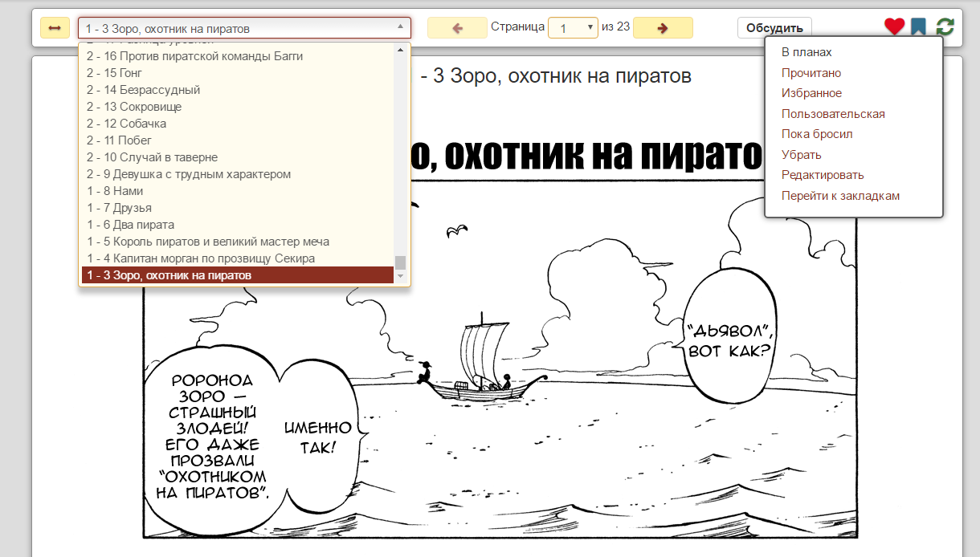
Task: Select the В планах bookmark option
Action: click(806, 51)
